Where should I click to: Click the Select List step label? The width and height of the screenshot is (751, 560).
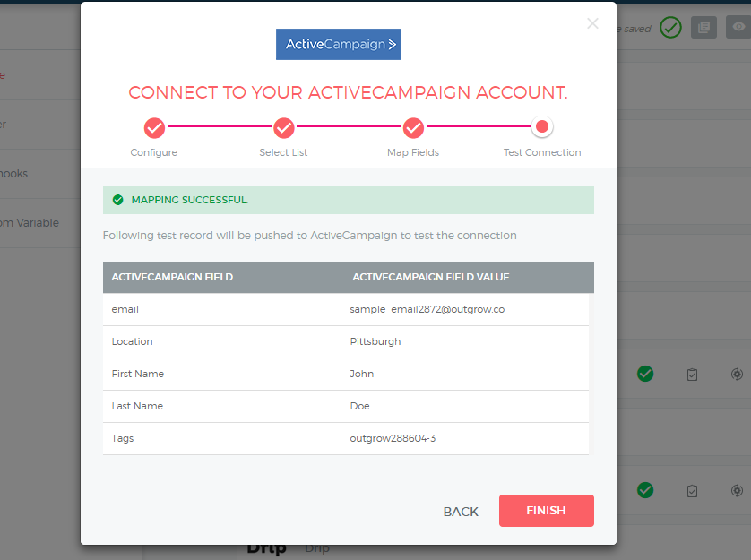click(283, 152)
